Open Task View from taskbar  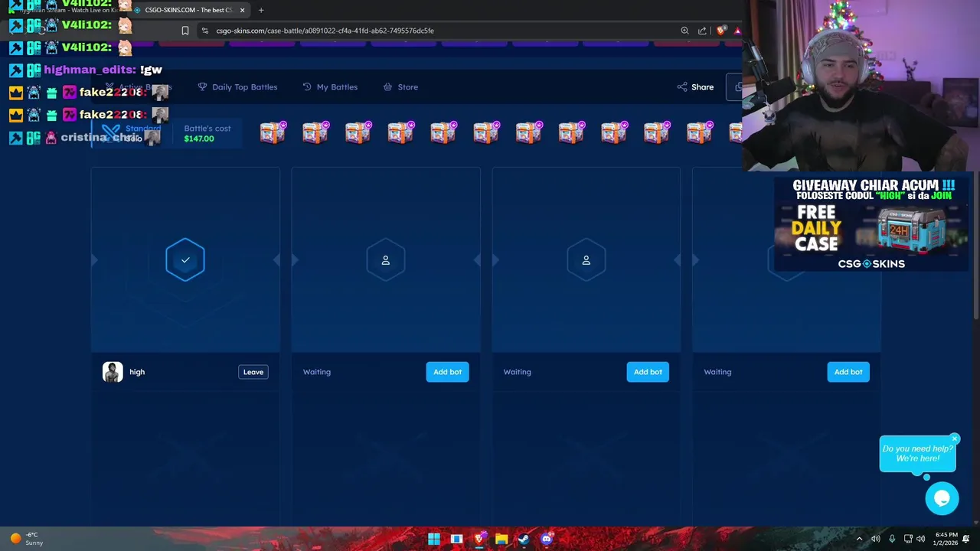click(x=456, y=539)
